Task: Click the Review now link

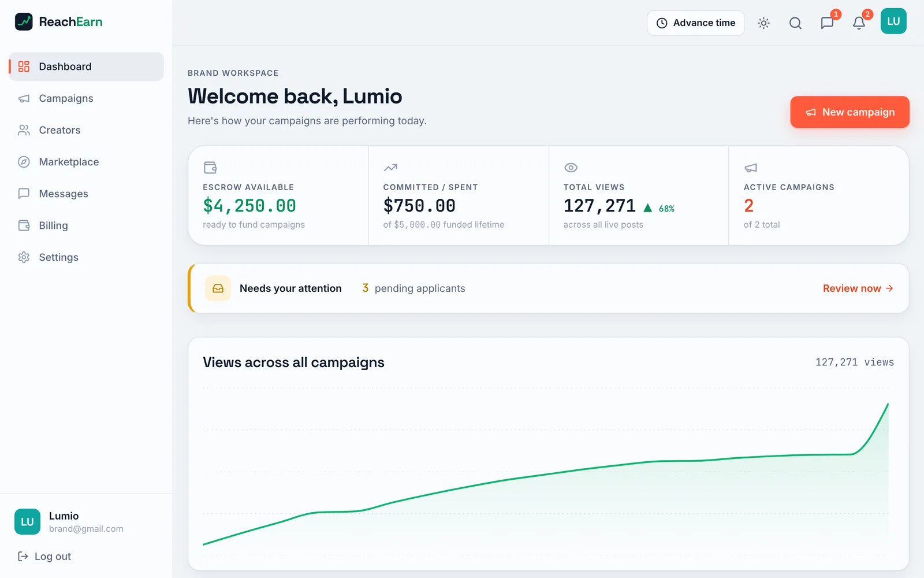Action: pos(858,288)
